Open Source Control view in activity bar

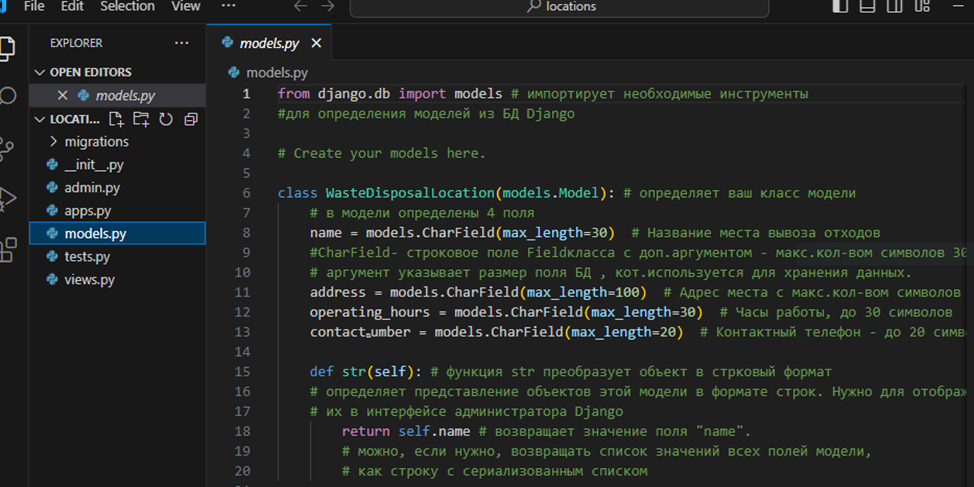pos(7,149)
